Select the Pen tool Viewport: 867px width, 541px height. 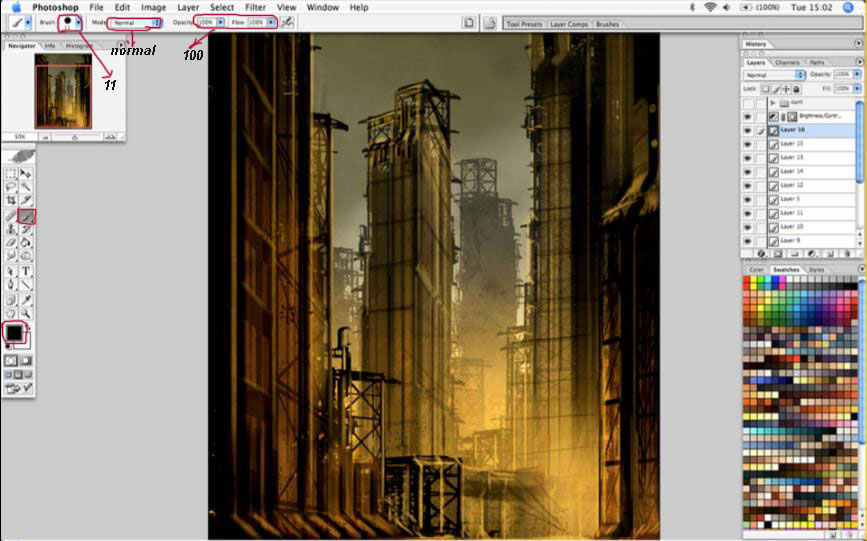pos(11,285)
